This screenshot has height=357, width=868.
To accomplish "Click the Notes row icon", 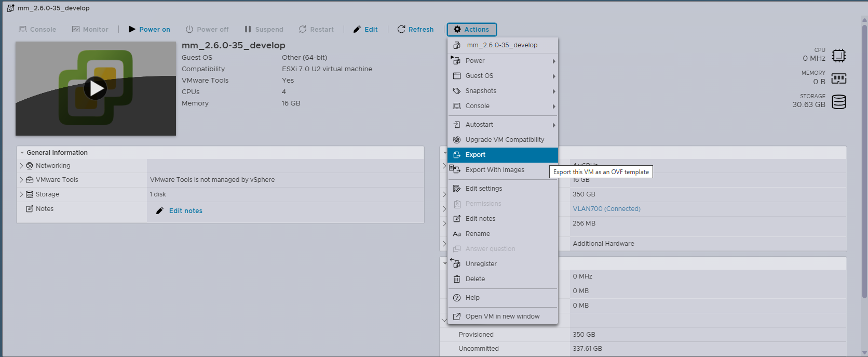I will tap(30, 209).
